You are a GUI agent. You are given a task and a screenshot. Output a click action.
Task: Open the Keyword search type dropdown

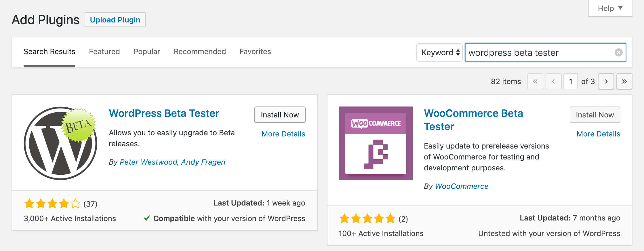tap(439, 52)
